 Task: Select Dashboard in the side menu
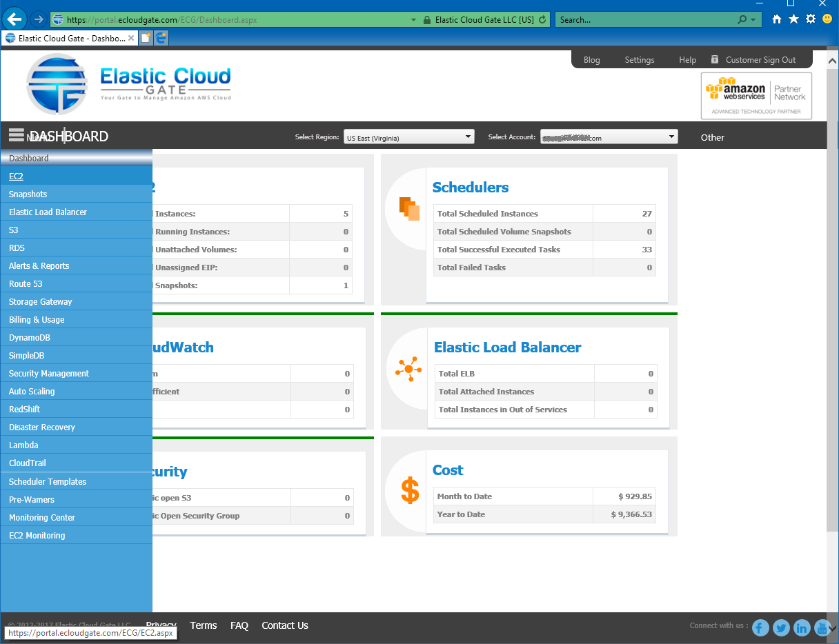(x=76, y=158)
